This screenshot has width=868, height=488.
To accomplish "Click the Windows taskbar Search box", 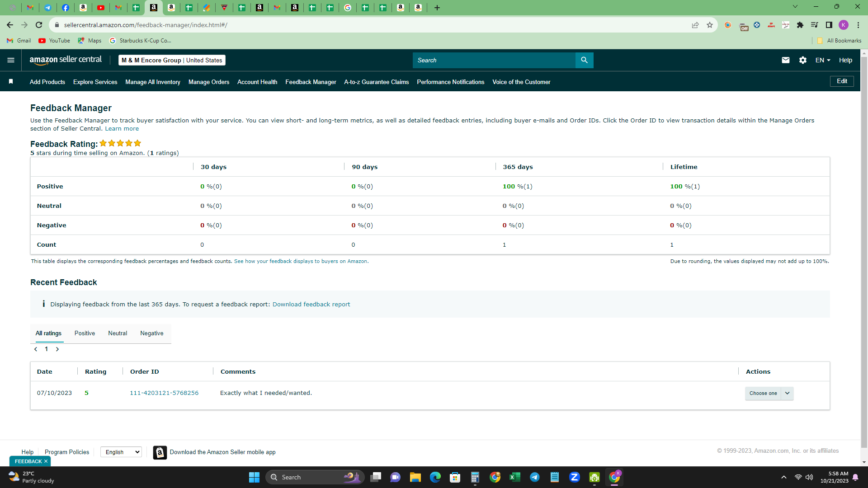I will [315, 477].
